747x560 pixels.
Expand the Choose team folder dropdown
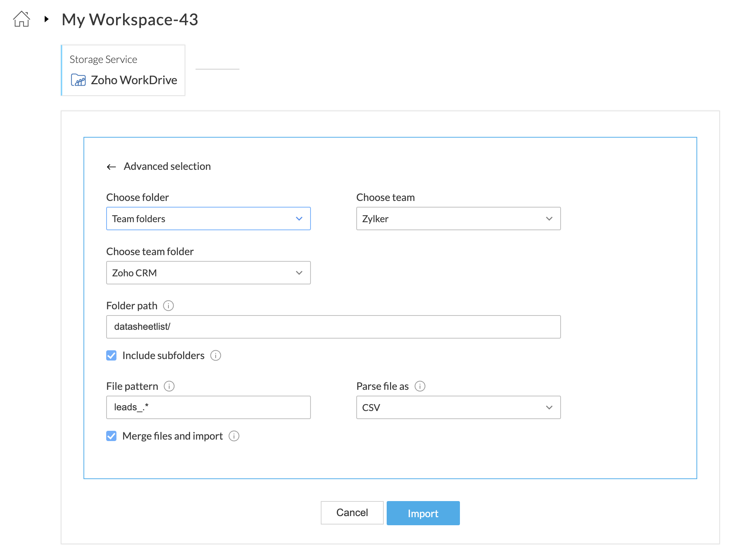(x=208, y=273)
